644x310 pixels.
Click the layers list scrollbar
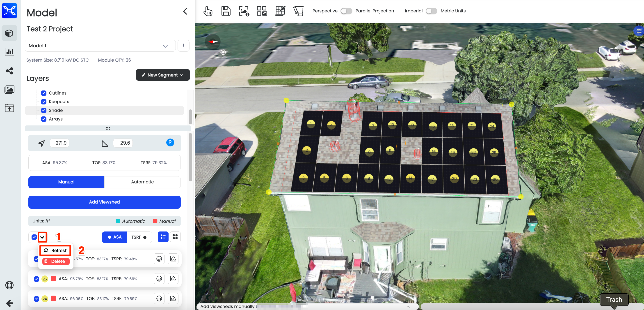(190, 117)
